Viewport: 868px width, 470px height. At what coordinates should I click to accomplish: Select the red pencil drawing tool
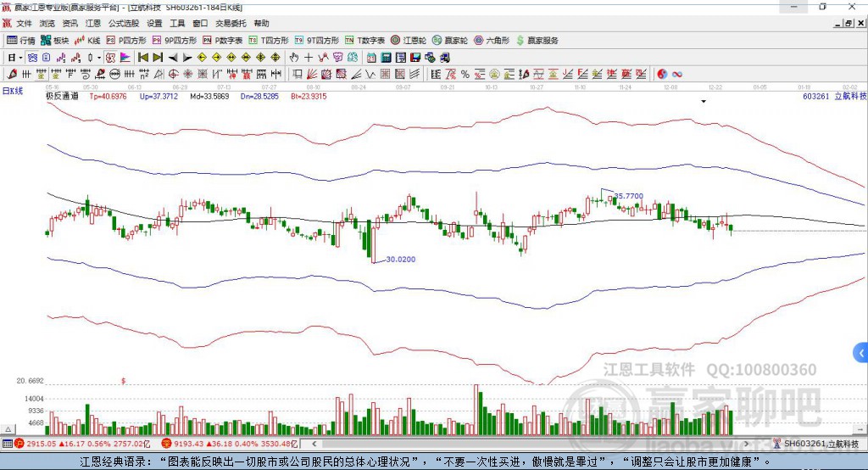pos(12,74)
